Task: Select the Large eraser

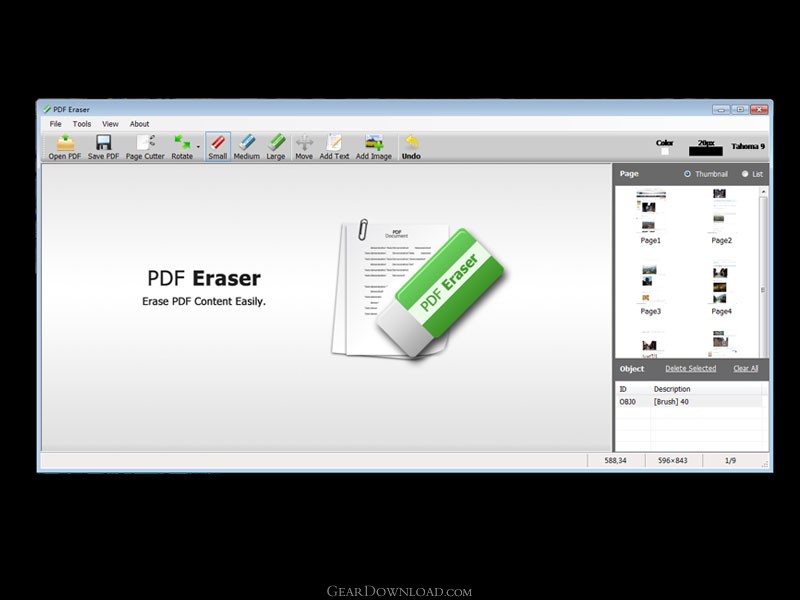Action: tap(276, 146)
